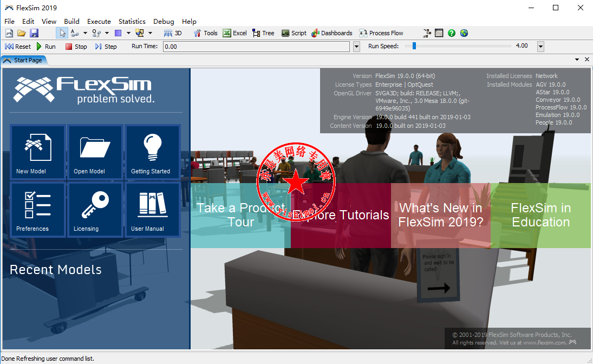Click the Recent Models heading
The width and height of the screenshot is (593, 364).
click(x=56, y=270)
